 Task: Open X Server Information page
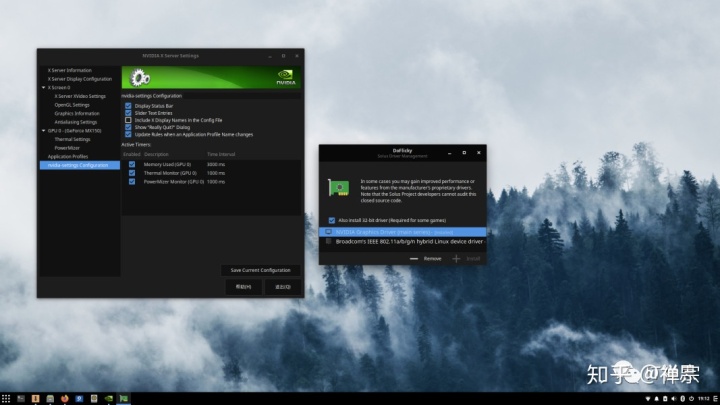[70, 70]
